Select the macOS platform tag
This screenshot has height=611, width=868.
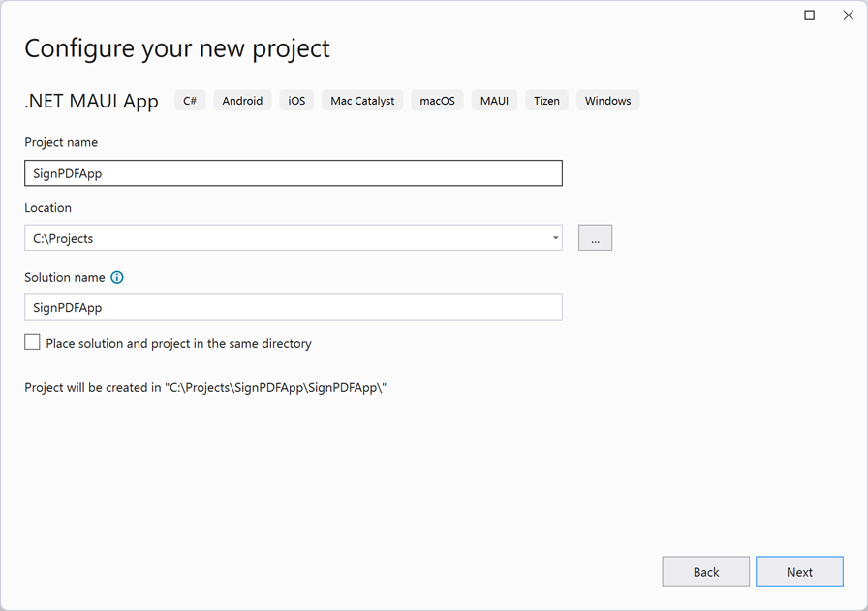point(436,100)
